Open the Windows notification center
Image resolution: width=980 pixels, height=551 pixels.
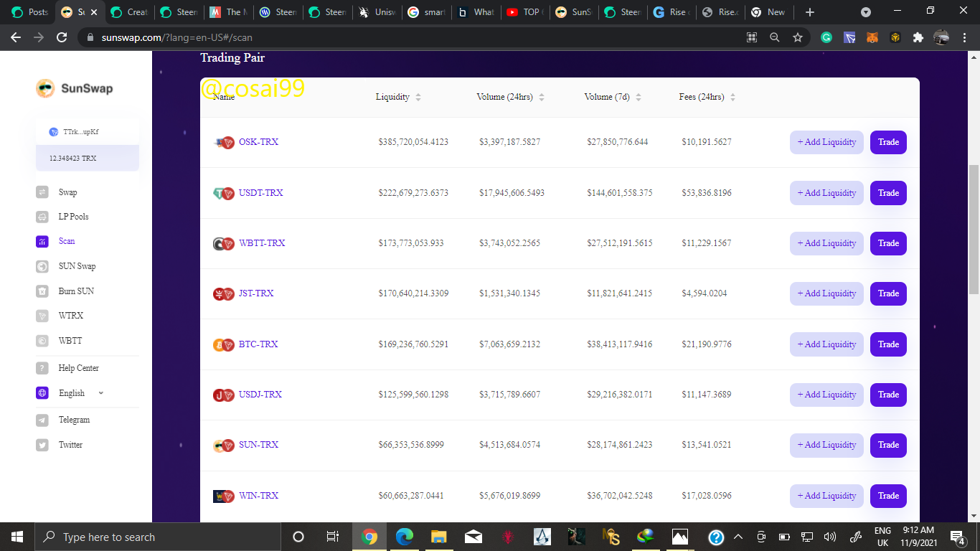[x=957, y=537]
